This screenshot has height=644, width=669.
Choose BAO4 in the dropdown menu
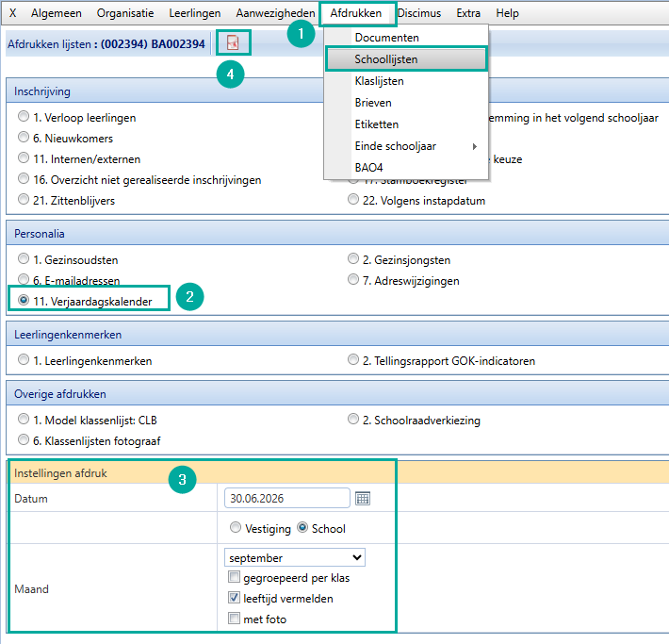406,168
